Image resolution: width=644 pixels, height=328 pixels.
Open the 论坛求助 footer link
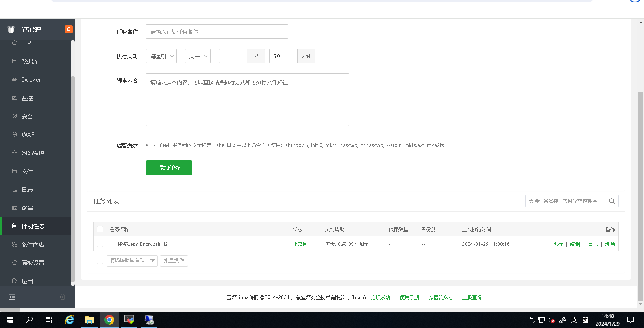pyautogui.click(x=381, y=297)
